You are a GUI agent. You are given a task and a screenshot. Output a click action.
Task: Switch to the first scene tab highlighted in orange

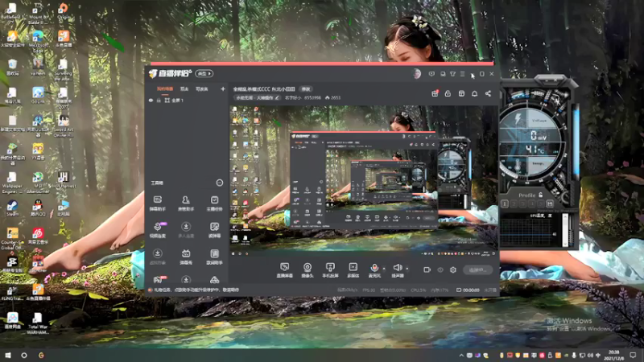[x=165, y=88]
